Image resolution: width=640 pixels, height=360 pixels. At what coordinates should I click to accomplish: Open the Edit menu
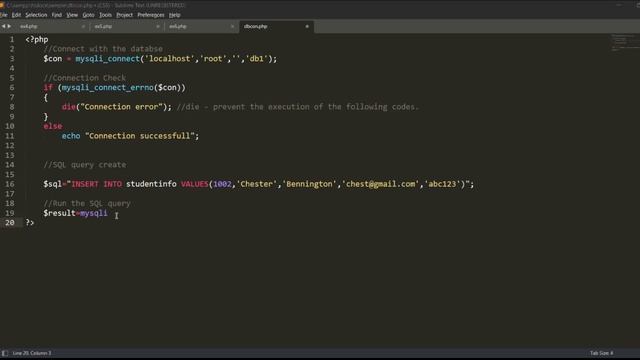16,15
